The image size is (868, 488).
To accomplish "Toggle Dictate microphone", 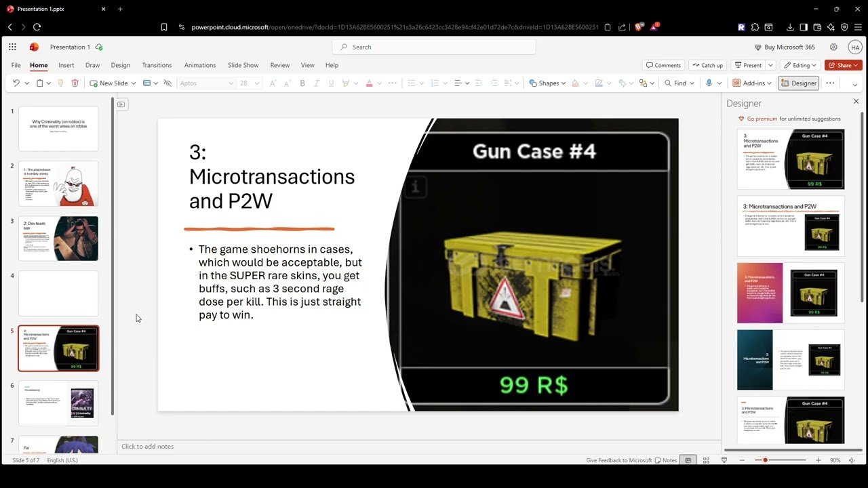I will pyautogui.click(x=709, y=83).
